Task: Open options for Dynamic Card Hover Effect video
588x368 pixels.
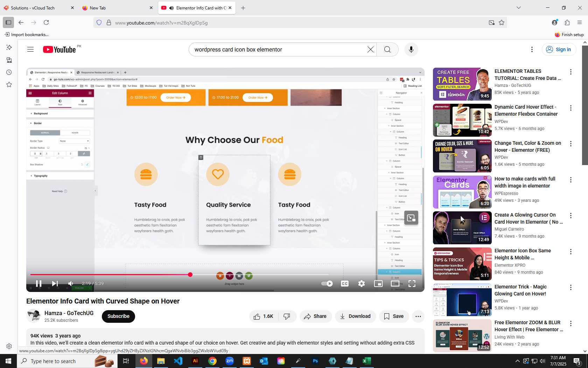Action: tap(571, 108)
